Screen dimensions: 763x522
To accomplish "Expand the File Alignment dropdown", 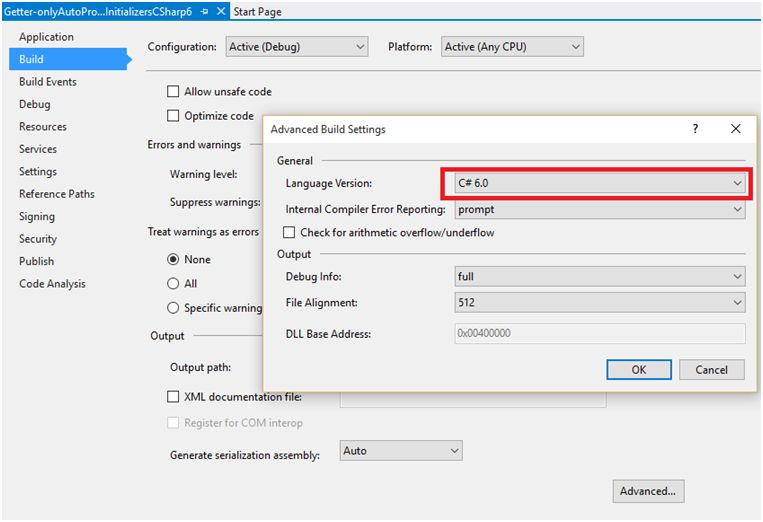I will click(599, 302).
